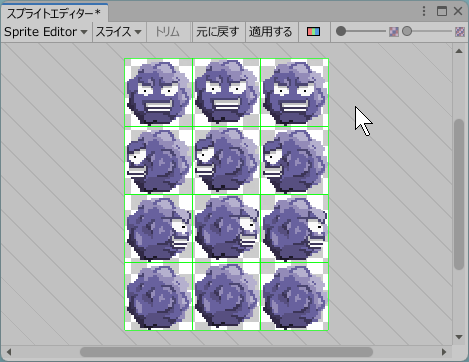Select the left-facing sprite, second row left
The width and height of the screenshot is (469, 362).
tap(158, 160)
